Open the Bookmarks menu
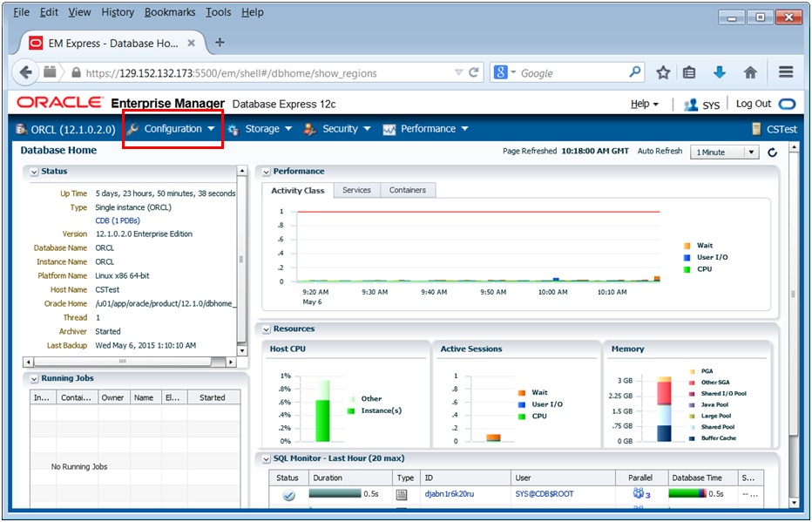 [169, 11]
